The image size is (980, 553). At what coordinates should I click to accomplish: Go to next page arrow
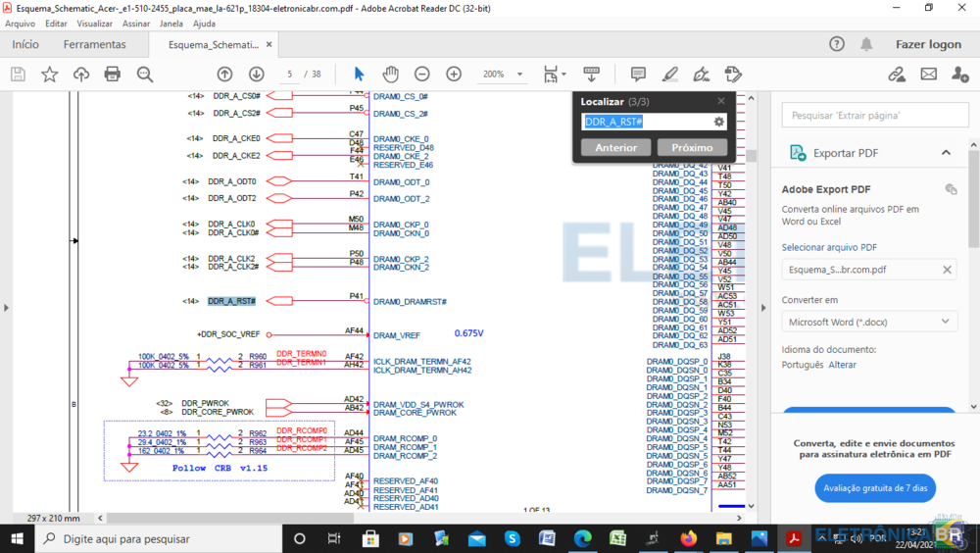click(x=256, y=74)
